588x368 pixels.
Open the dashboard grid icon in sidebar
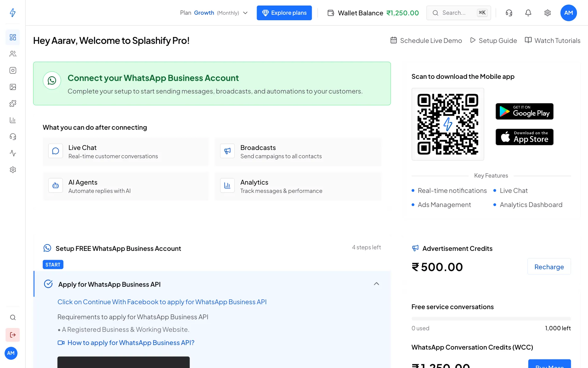click(13, 37)
